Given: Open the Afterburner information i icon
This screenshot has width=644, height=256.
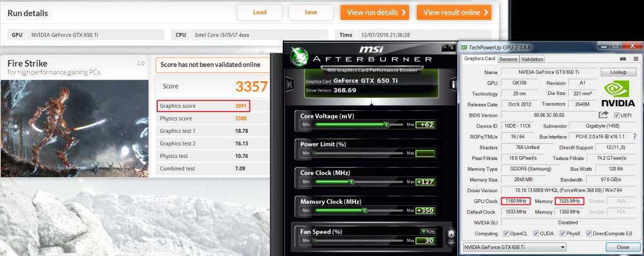Looking at the screenshot, I should coord(454,84).
